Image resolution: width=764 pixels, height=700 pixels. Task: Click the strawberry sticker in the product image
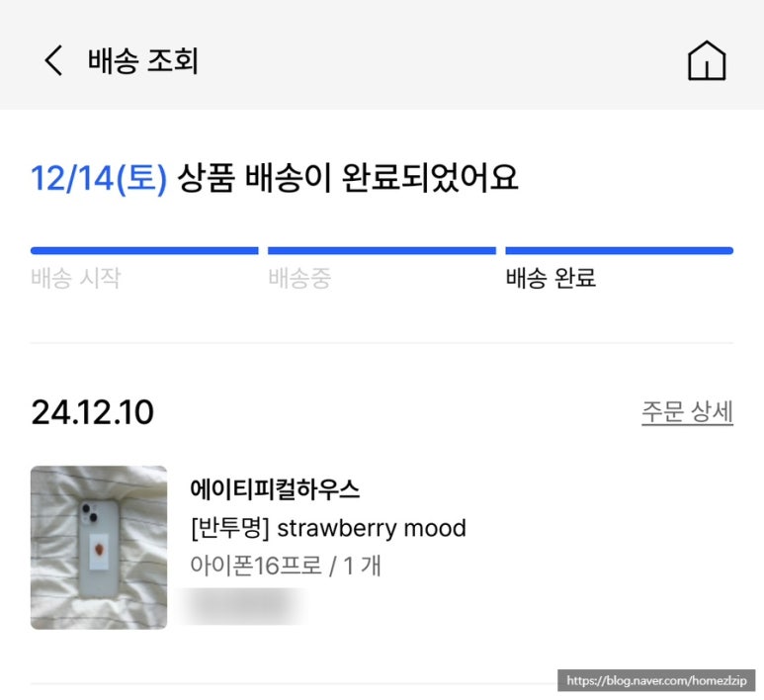(x=100, y=550)
